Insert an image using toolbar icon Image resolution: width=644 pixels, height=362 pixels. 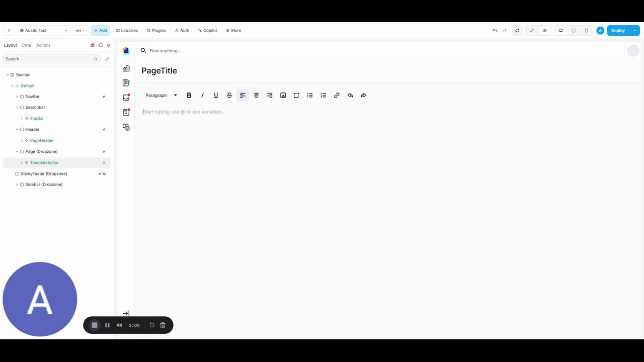pyautogui.click(x=283, y=95)
